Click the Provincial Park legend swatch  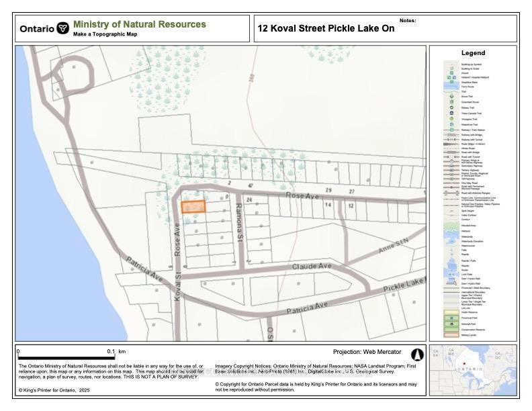(451, 318)
